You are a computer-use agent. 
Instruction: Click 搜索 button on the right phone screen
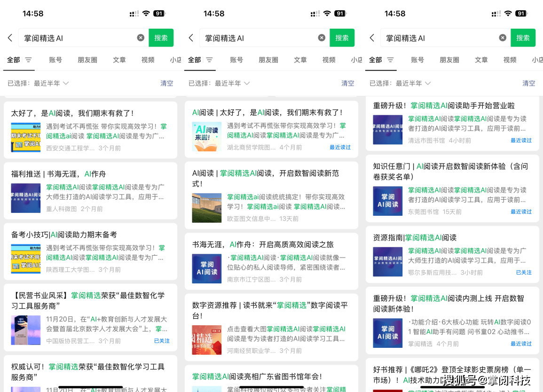point(523,38)
